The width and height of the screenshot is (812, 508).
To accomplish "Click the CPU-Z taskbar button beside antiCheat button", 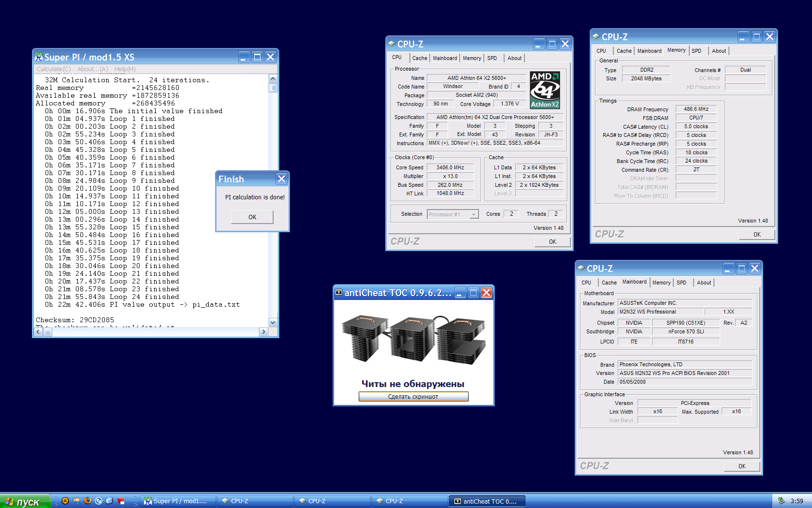I will (409, 501).
